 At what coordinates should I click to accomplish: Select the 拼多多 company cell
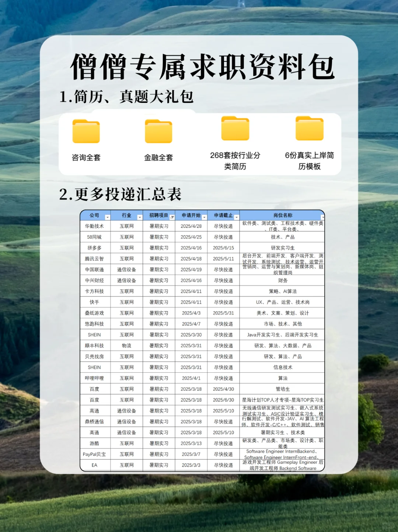[95, 248]
